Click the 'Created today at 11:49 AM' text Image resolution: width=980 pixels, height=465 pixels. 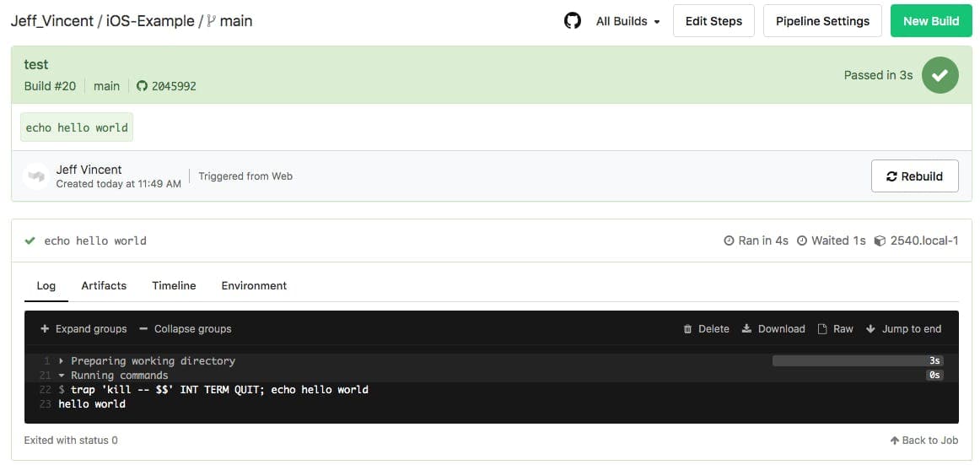[x=119, y=184]
